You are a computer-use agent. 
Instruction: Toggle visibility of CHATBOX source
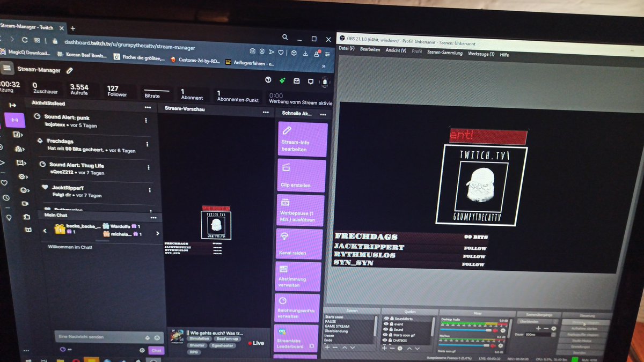click(x=384, y=341)
